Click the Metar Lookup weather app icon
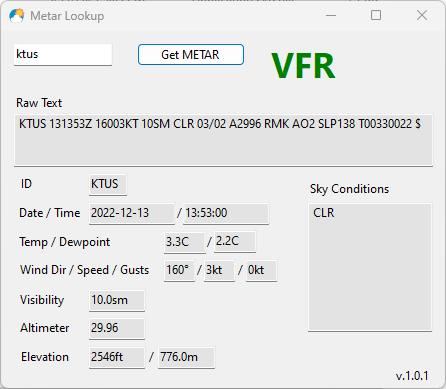446x389 pixels. [x=17, y=16]
